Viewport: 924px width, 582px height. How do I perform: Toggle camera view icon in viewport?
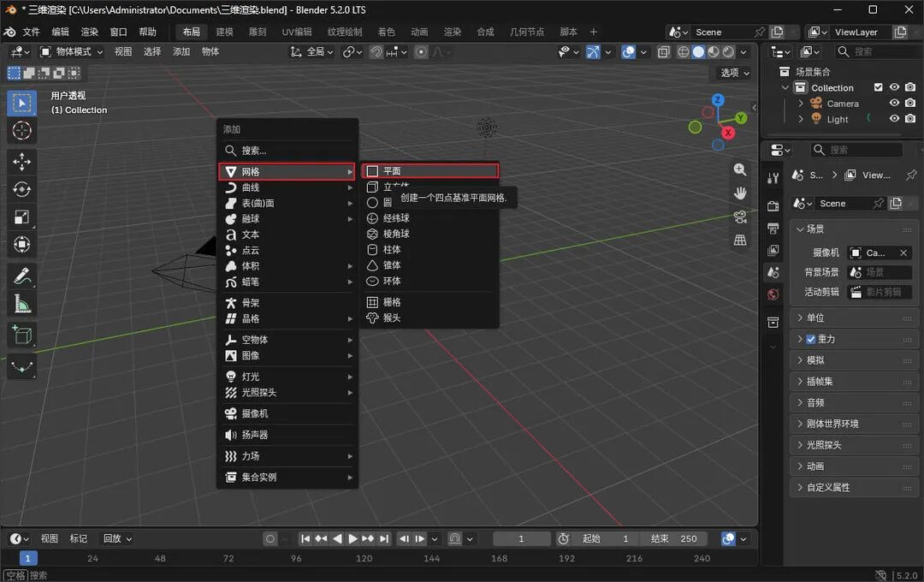point(740,217)
